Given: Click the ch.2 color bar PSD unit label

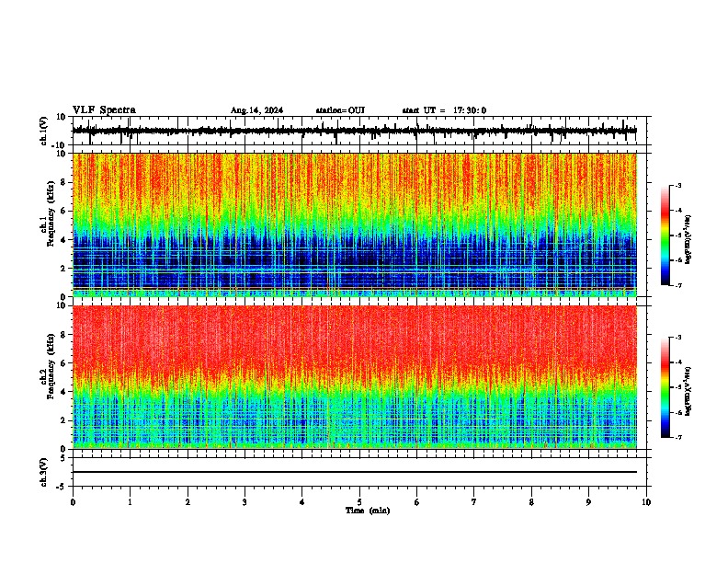Looking at the screenshot, I should click(688, 392).
